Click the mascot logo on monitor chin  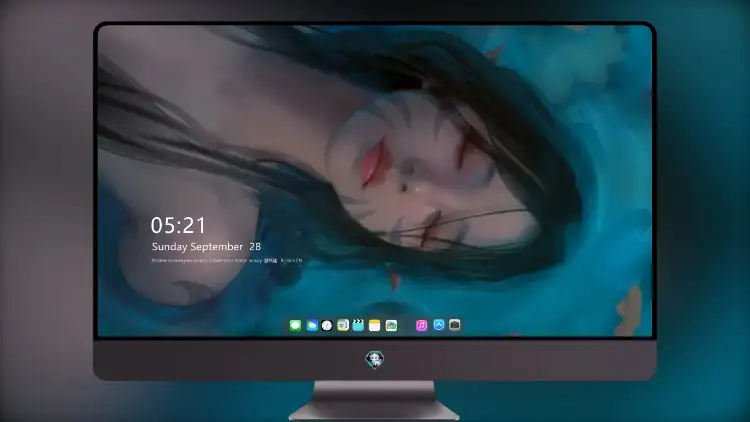pyautogui.click(x=375, y=359)
